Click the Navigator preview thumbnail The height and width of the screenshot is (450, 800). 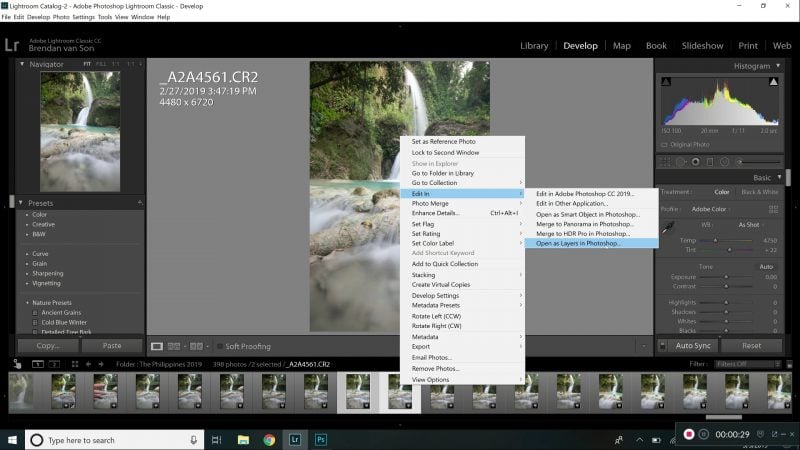click(80, 131)
